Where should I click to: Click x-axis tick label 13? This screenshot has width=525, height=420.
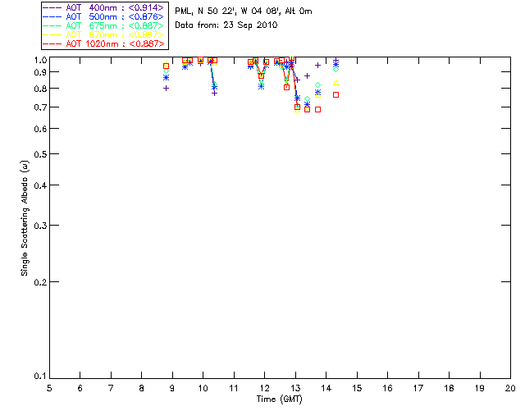point(295,388)
